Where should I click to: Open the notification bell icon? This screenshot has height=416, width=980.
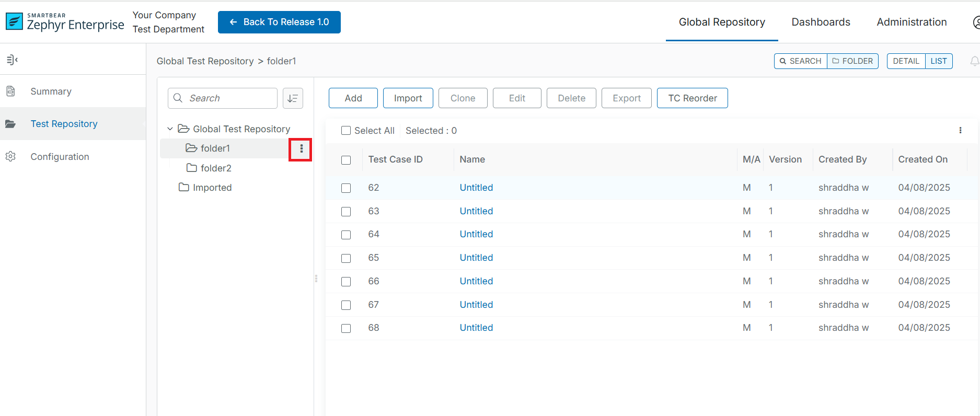click(x=974, y=61)
